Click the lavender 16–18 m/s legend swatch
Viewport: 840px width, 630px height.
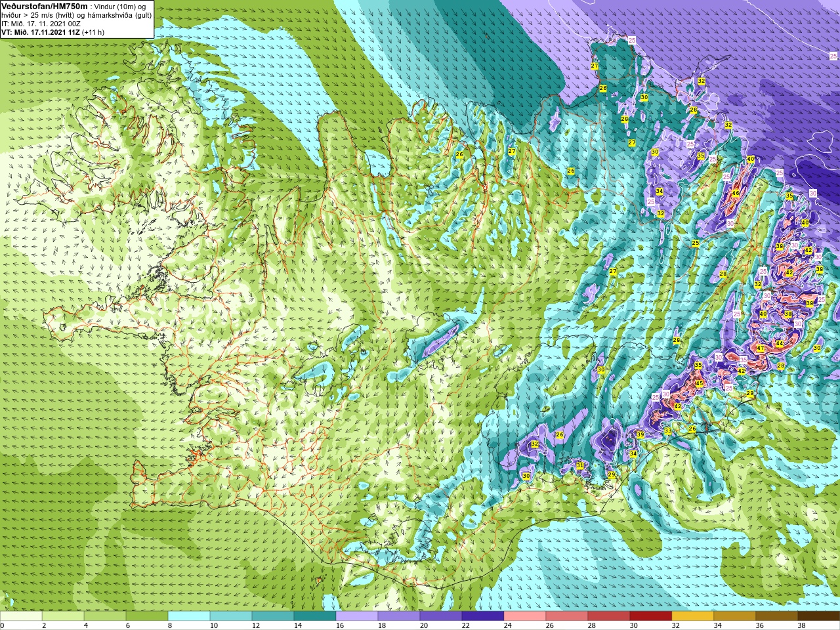[x=357, y=616]
